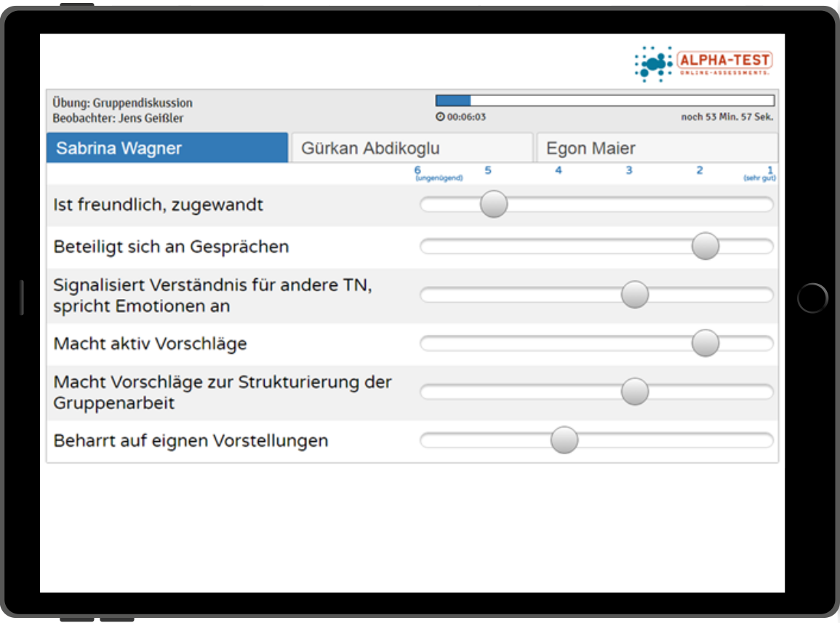Click the 'Beharrt auf eignen Vorstellungen' criterion text
The height and width of the screenshot is (623, 840).
click(x=191, y=441)
